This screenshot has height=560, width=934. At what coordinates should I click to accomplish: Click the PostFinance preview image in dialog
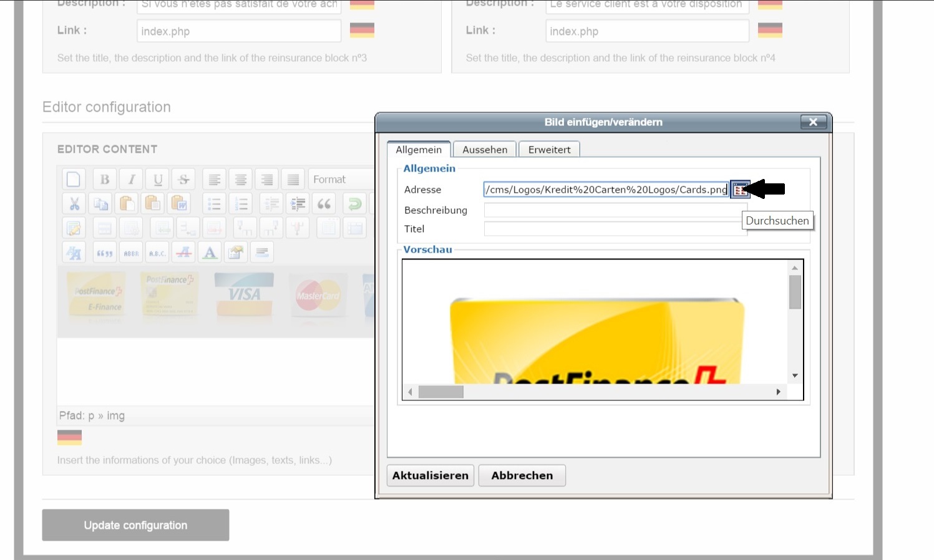click(x=597, y=340)
